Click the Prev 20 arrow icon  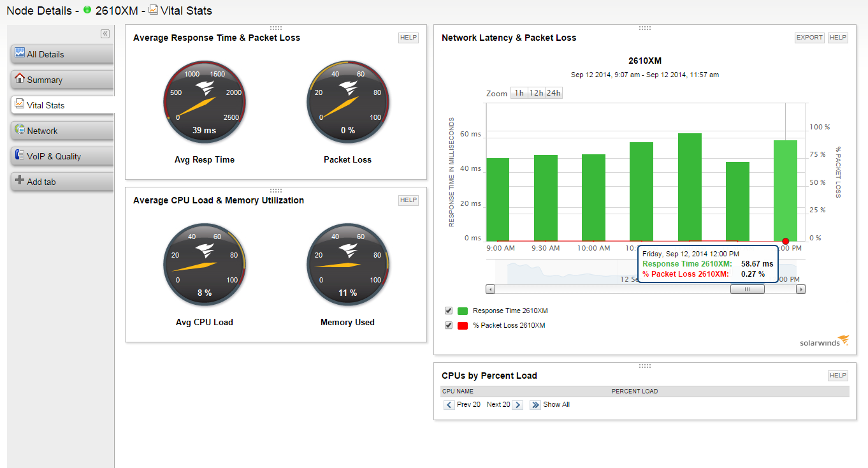pos(449,405)
